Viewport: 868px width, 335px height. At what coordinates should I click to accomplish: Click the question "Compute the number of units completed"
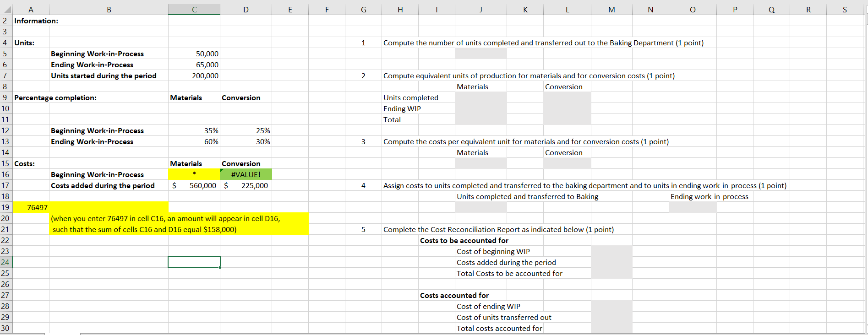(x=543, y=43)
